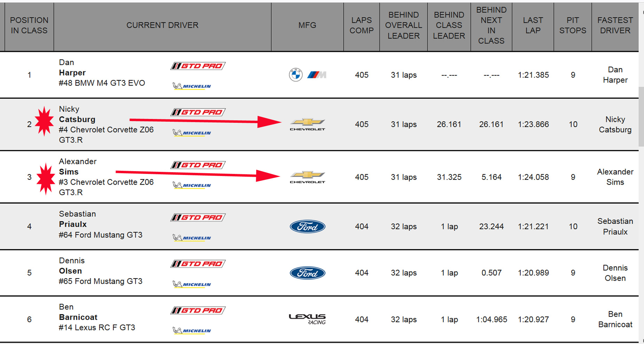The height and width of the screenshot is (344, 644).
Task: Click the CURRENT DRIVER column header
Action: tap(162, 25)
